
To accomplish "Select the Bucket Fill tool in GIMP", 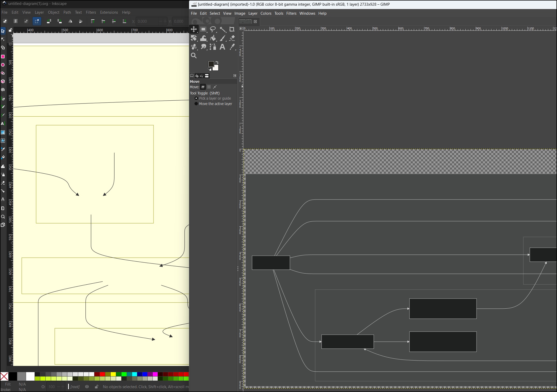I will 213,38.
